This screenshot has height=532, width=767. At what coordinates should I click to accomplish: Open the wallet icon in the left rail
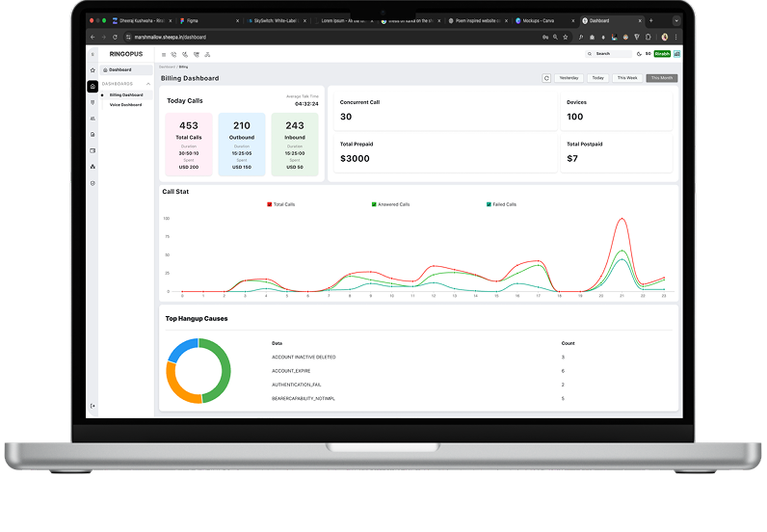(93, 150)
